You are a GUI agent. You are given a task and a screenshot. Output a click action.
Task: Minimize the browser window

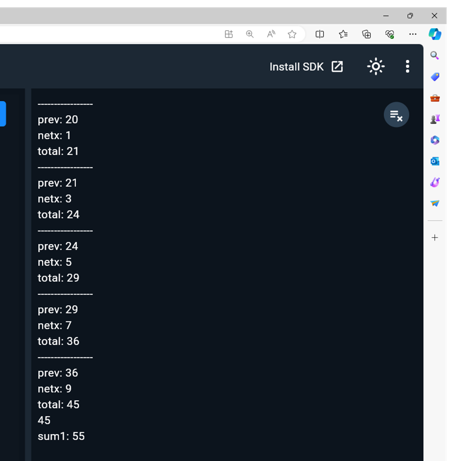(x=386, y=16)
